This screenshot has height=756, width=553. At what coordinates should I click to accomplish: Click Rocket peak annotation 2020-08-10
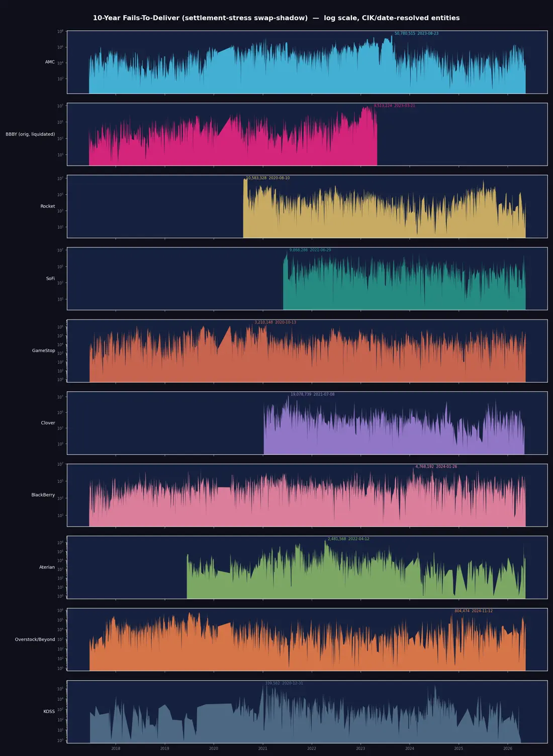click(279, 178)
